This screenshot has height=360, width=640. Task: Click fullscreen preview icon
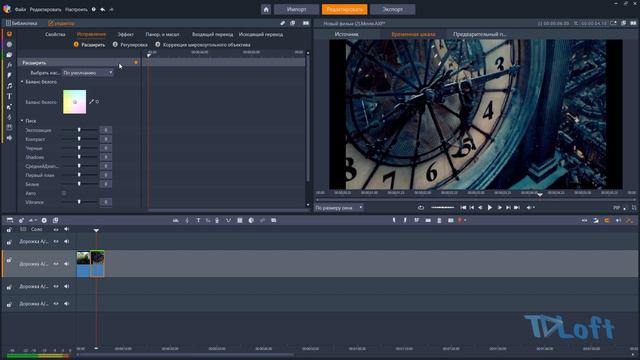tap(634, 208)
